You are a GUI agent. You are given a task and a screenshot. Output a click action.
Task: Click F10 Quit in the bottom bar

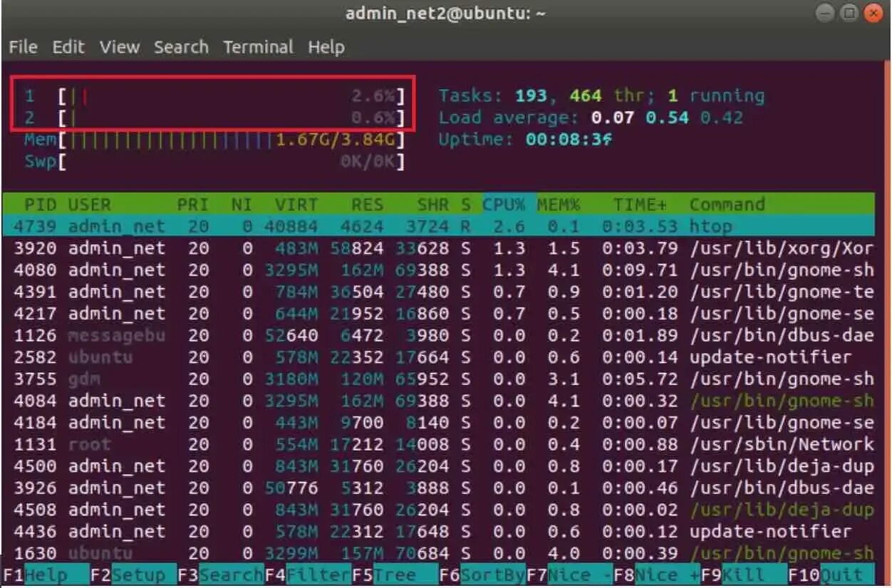(831, 575)
